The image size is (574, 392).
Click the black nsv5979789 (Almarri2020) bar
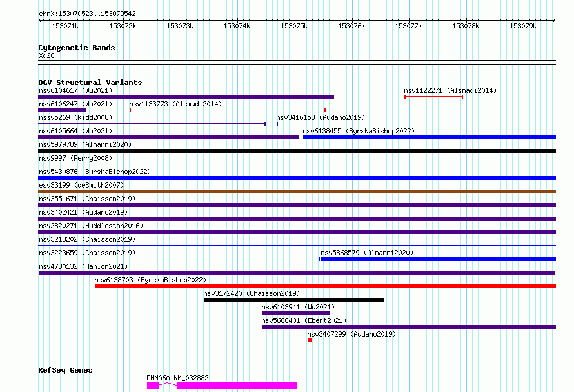297,151
